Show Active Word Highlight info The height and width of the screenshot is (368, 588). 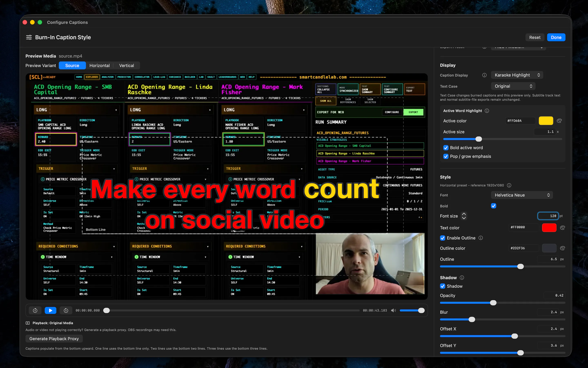[x=487, y=111]
